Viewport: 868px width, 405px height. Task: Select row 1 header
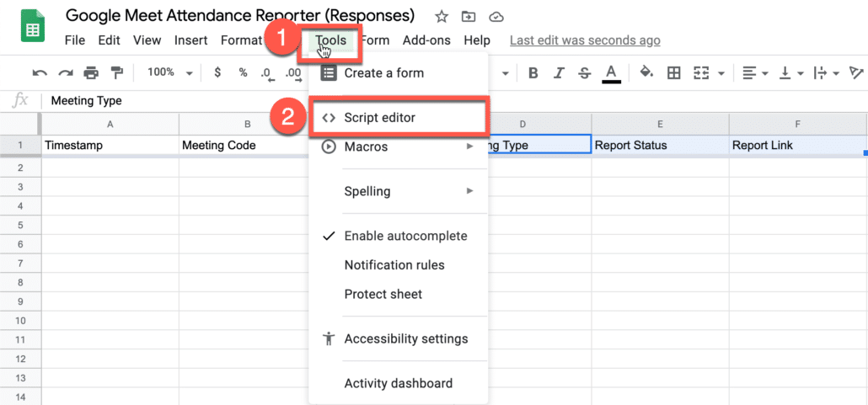tap(20, 146)
